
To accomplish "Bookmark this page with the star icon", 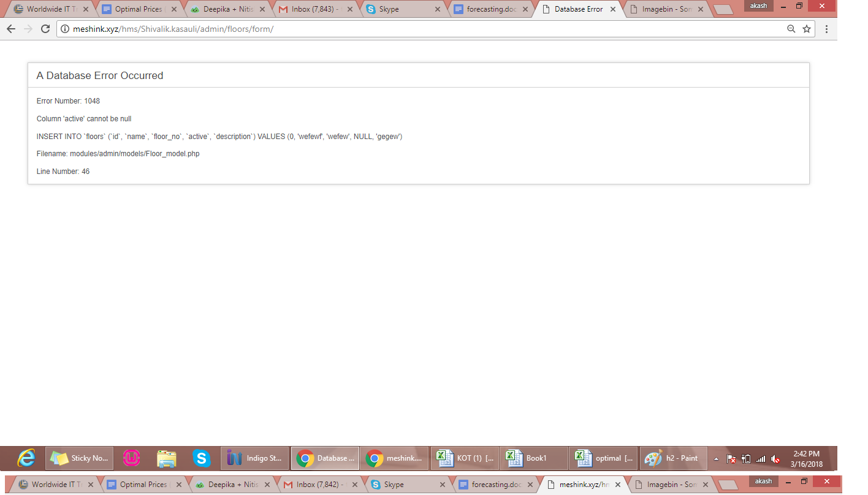I will pyautogui.click(x=807, y=29).
